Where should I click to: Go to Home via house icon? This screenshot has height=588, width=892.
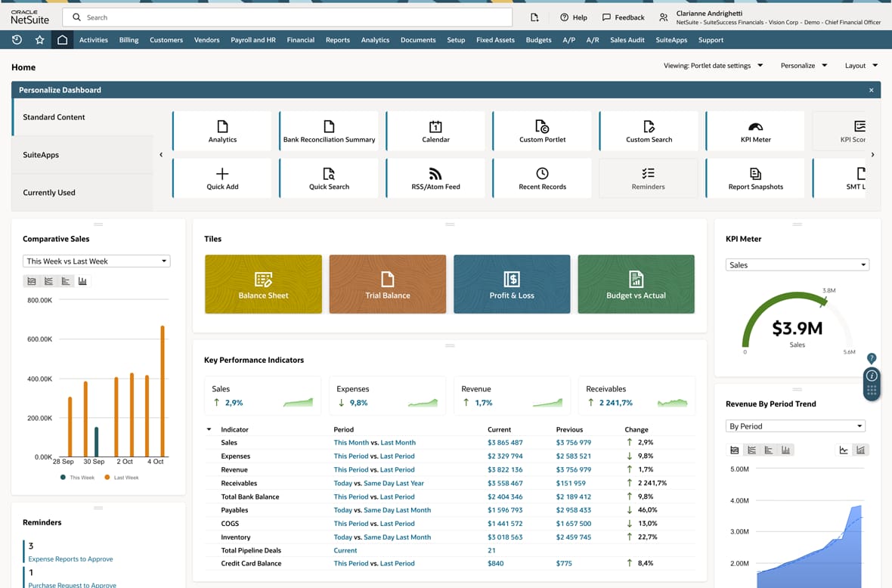(62, 40)
